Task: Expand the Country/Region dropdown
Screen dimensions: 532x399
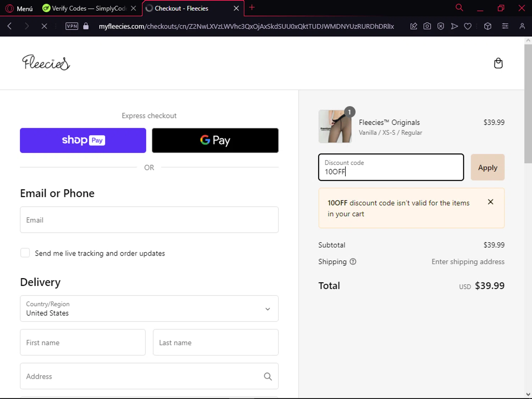Action: (x=149, y=309)
